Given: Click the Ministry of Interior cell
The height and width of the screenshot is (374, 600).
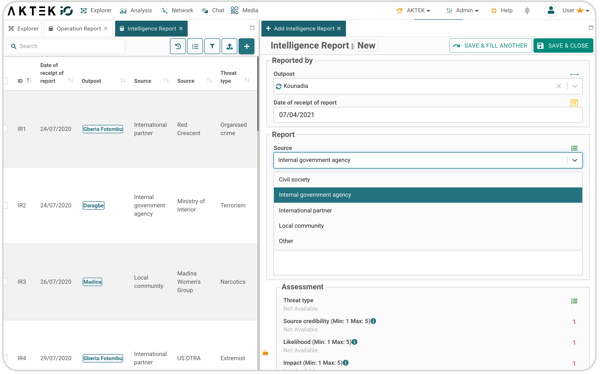Looking at the screenshot, I should coord(191,206).
